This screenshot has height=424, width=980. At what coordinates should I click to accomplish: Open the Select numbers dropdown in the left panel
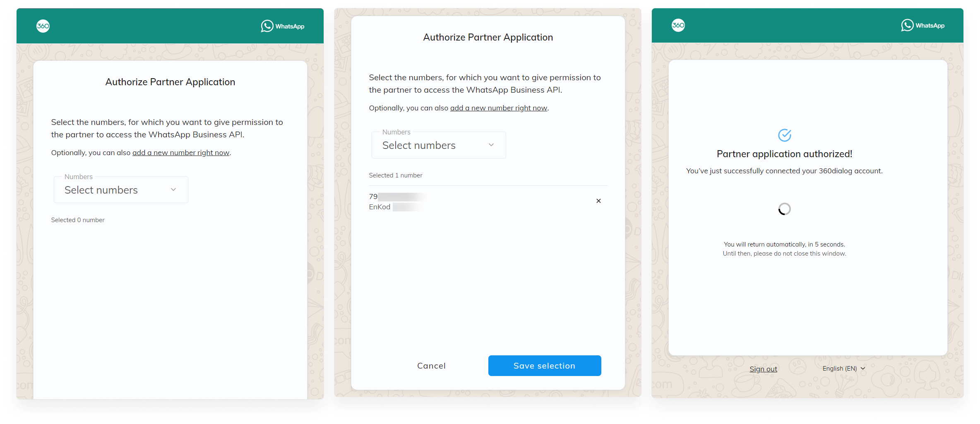121,190
